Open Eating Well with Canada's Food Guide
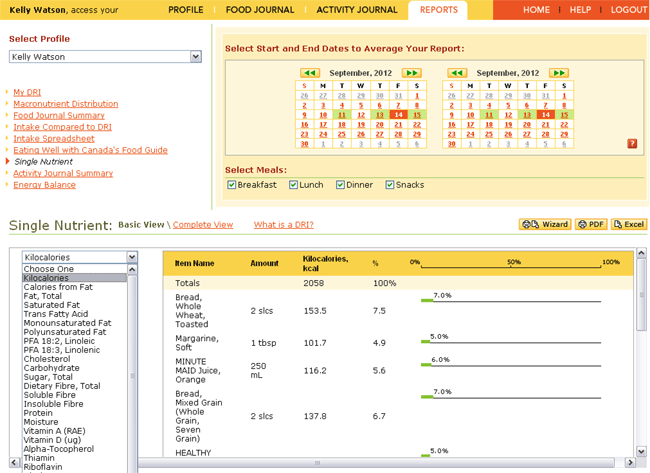Screen dimensions: 650x473 90,150
